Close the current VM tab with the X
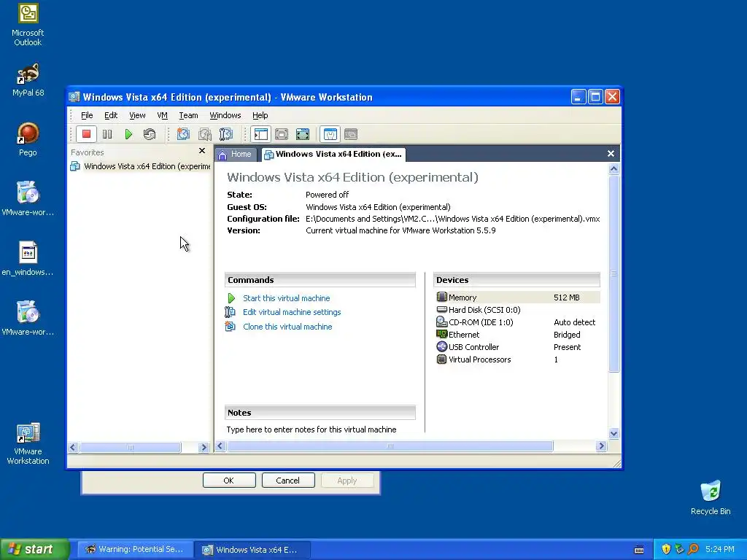This screenshot has width=747, height=560. tap(611, 153)
